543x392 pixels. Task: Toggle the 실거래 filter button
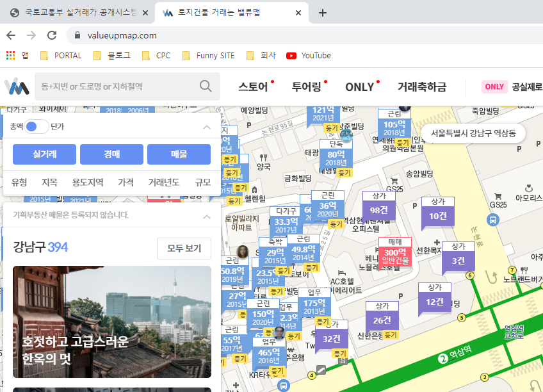(44, 154)
